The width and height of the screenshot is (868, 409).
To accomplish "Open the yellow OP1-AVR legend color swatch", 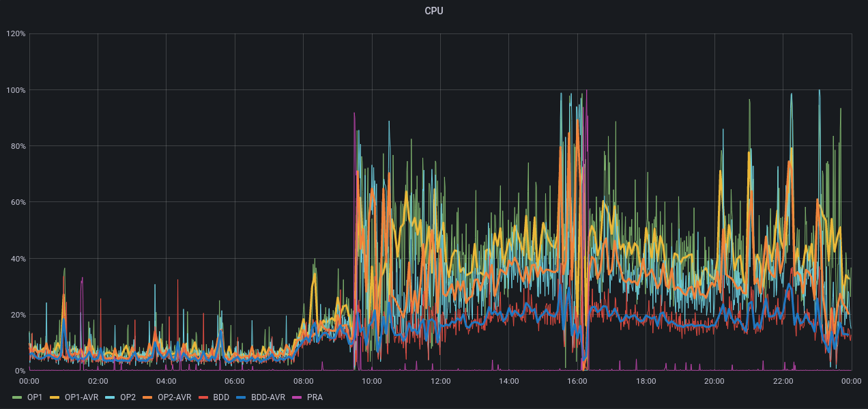I will coord(55,397).
